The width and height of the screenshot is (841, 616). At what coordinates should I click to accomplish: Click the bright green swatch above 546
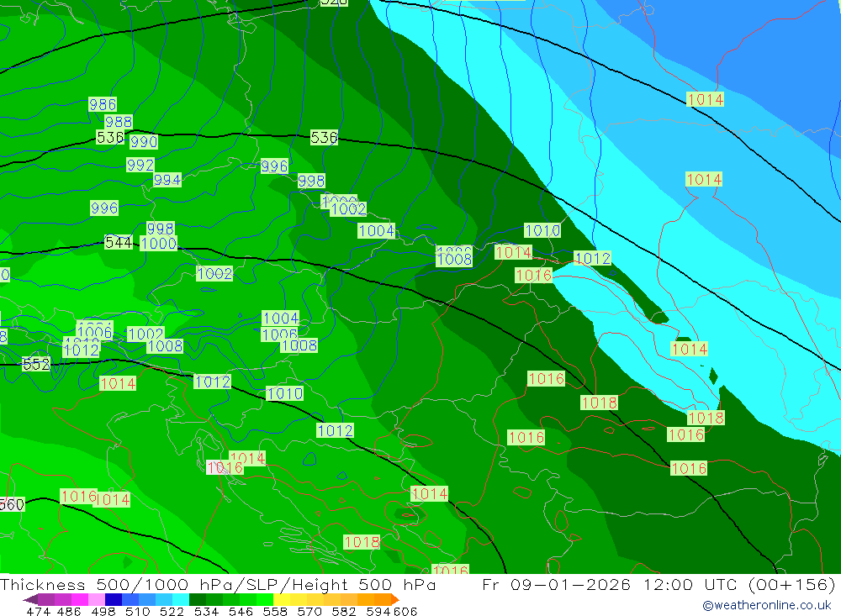[248, 599]
